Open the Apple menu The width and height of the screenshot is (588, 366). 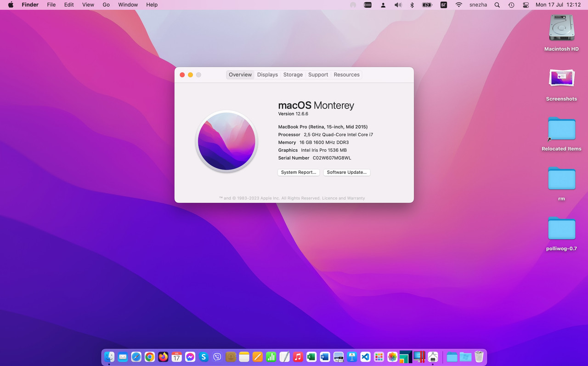(11, 5)
